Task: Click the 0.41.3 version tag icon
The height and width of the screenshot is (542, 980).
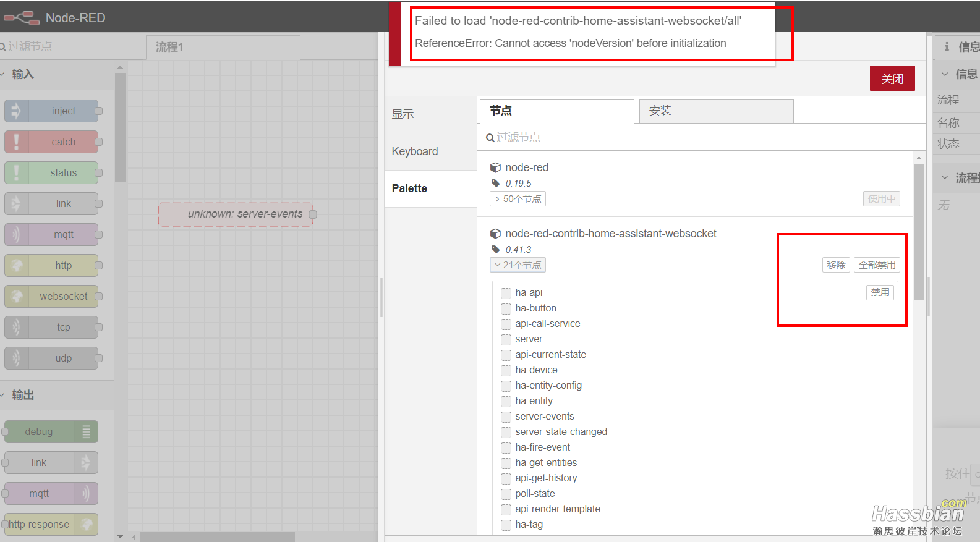Action: tap(495, 249)
